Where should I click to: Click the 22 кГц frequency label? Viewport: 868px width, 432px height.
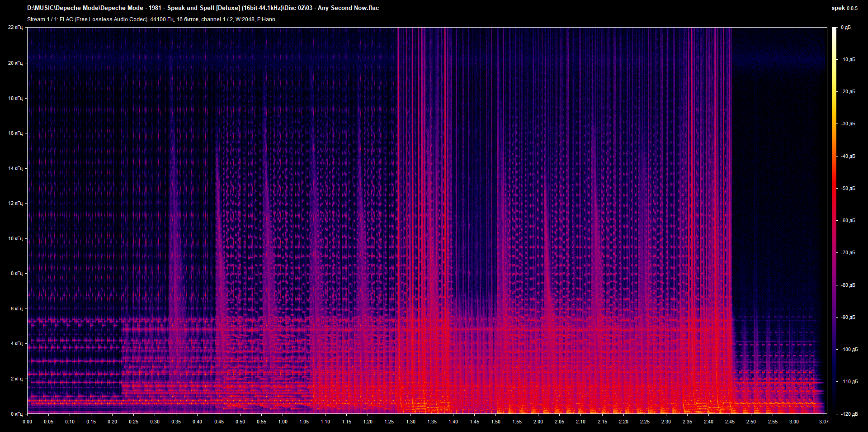[15, 28]
